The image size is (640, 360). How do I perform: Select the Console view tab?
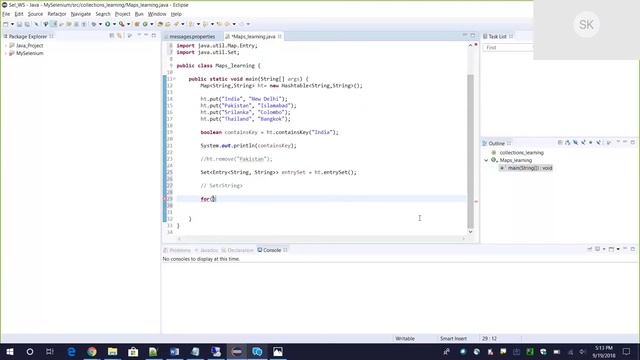click(272, 250)
